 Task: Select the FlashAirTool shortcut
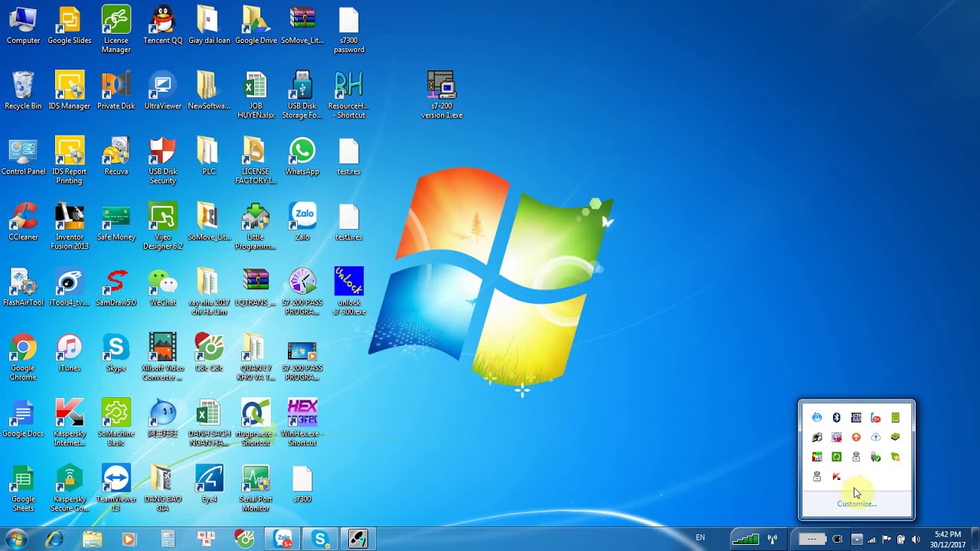point(23,288)
